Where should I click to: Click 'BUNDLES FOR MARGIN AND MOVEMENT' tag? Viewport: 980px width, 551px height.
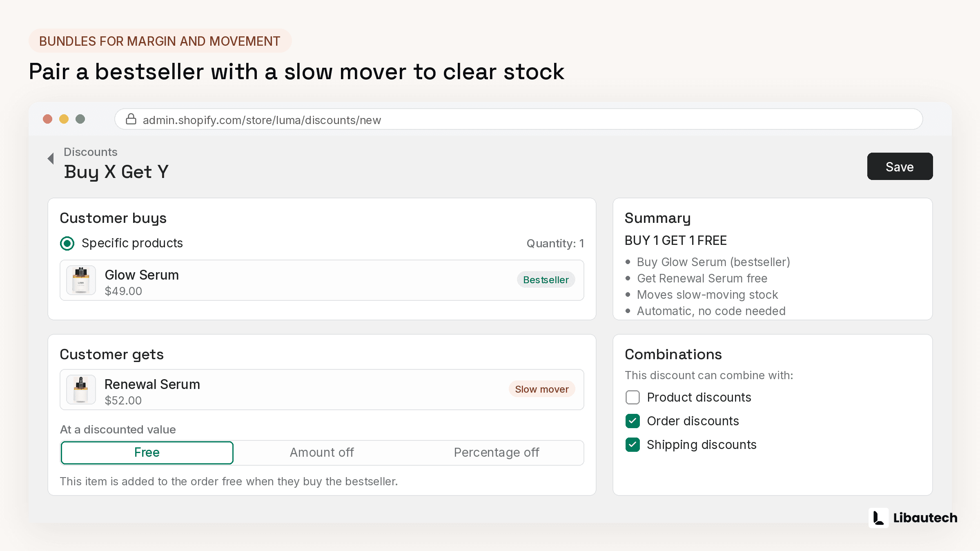tap(160, 41)
